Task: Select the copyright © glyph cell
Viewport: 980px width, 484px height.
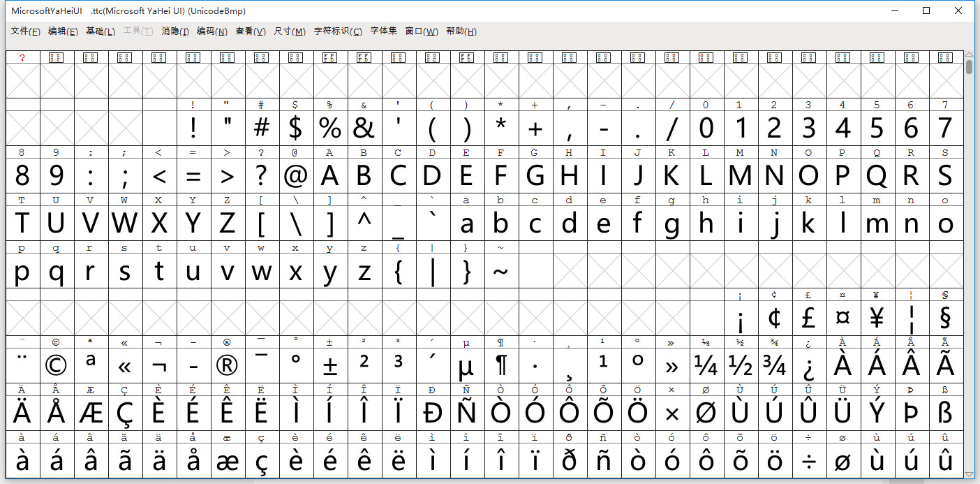Action: point(56,363)
